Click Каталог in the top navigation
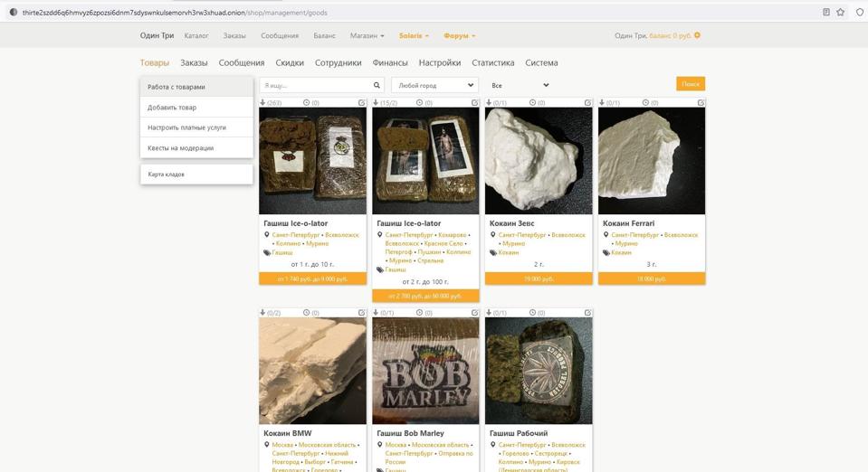Screen dimensions: 868x472 click(196, 35)
